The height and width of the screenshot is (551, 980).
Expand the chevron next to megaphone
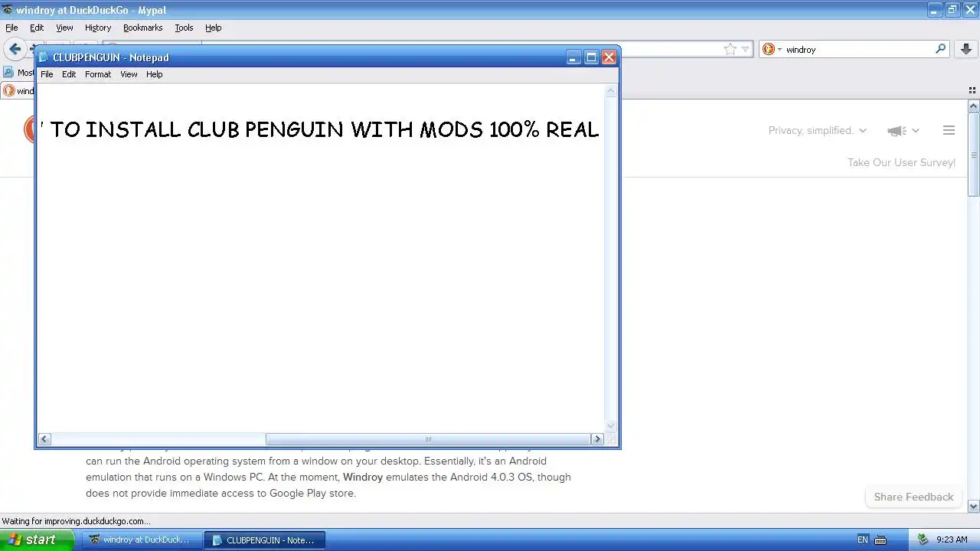coord(915,131)
